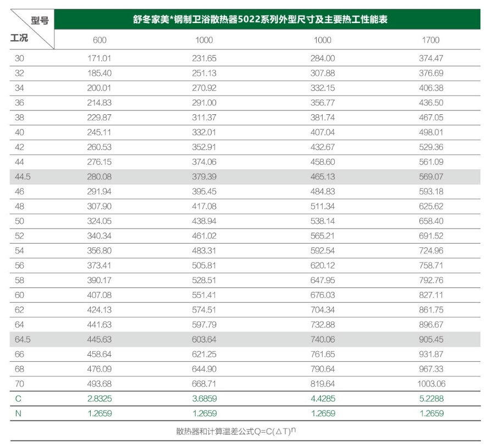Select the green C row label
The image size is (487, 448).
[x=18, y=399]
